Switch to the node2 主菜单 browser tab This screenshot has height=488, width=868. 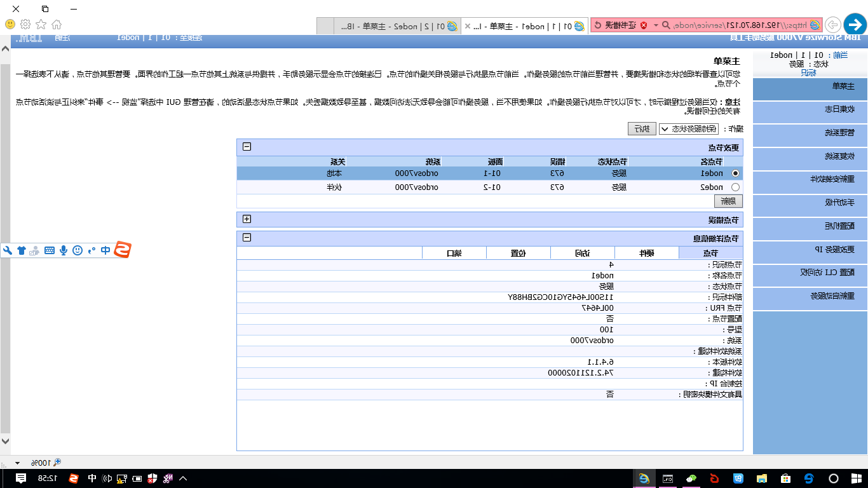pos(397,26)
